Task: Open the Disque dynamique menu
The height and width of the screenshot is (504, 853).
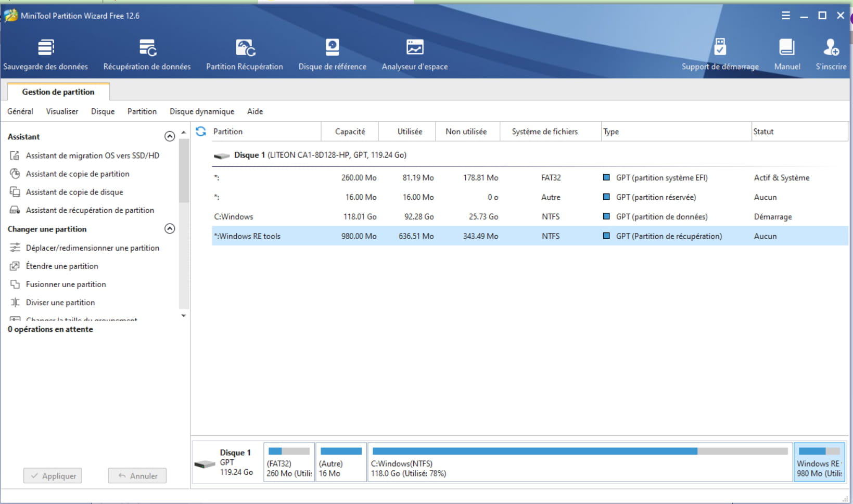Action: tap(202, 111)
